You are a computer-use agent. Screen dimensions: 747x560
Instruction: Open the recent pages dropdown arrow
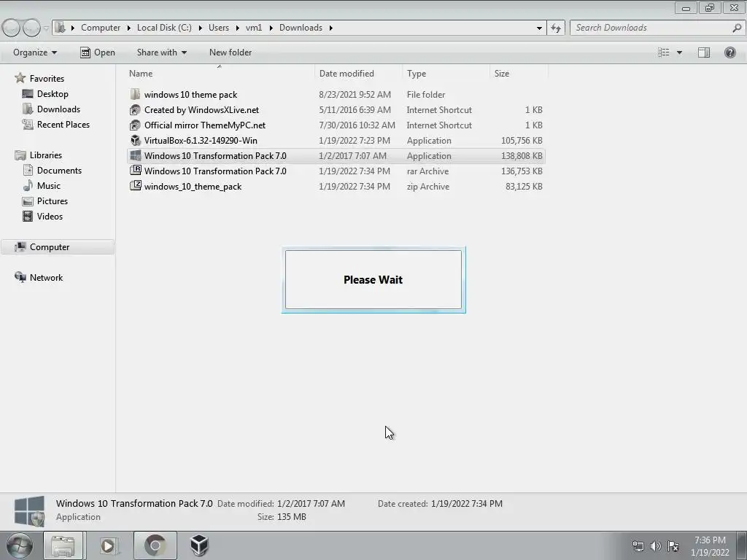click(46, 28)
